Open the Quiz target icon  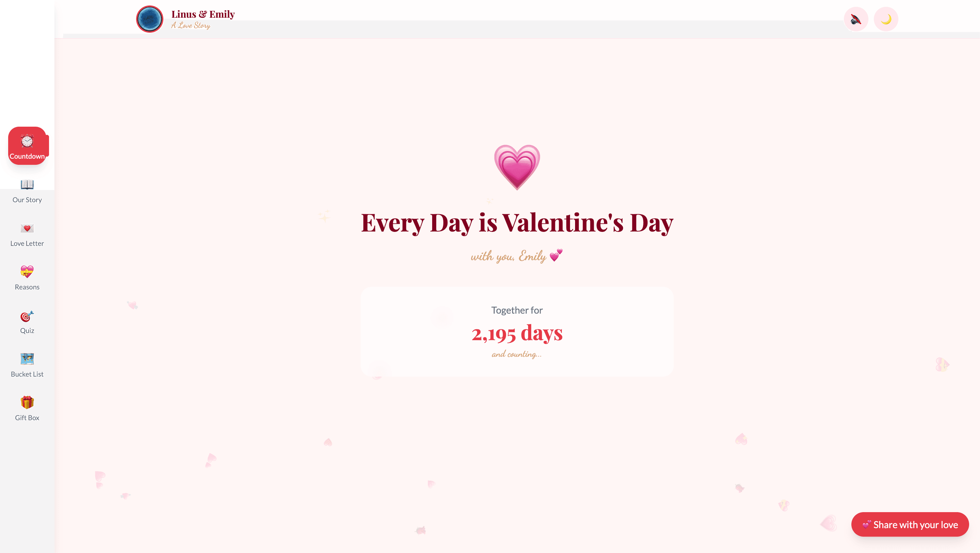[x=27, y=316]
